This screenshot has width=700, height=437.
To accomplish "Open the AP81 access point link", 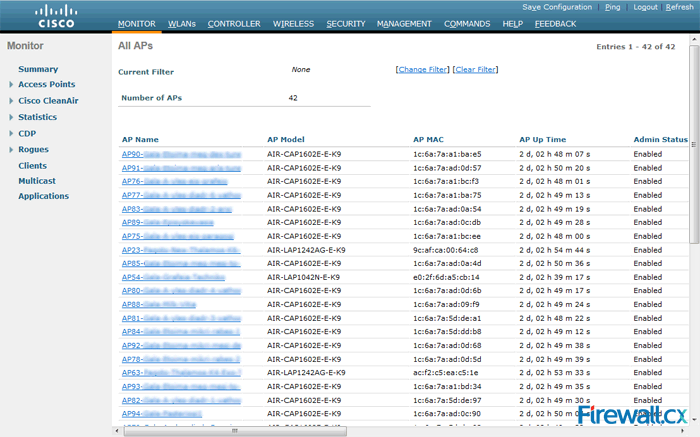I will 181,319.
